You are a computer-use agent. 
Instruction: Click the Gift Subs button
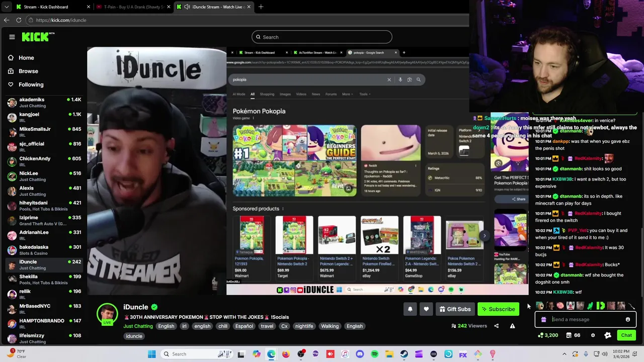coord(455,309)
